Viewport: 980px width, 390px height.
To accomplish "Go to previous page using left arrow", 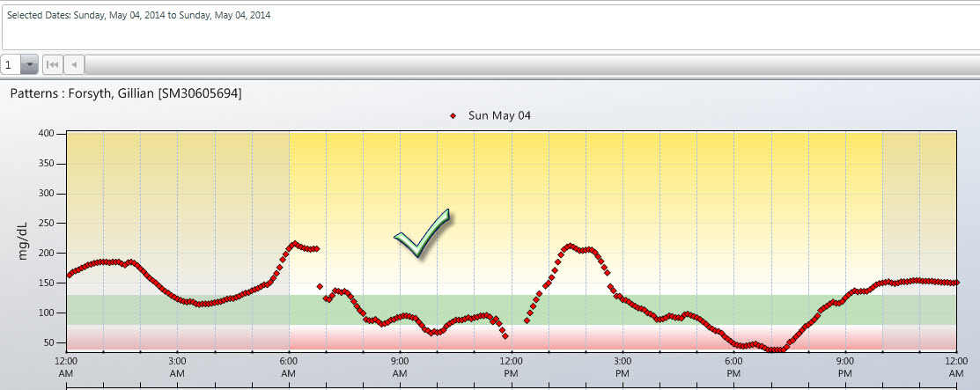I will point(75,65).
